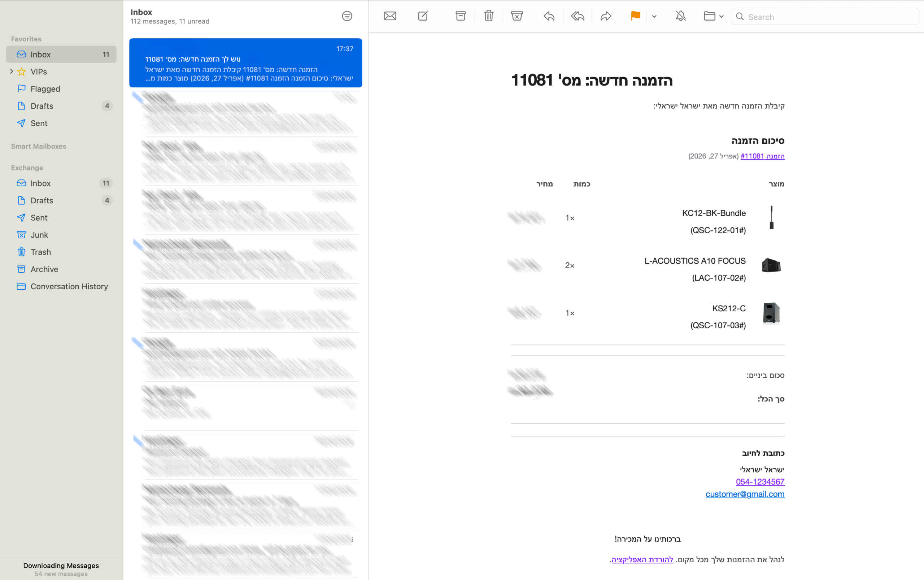Open the VIPs mailbox
This screenshot has width=924, height=580.
(x=39, y=72)
